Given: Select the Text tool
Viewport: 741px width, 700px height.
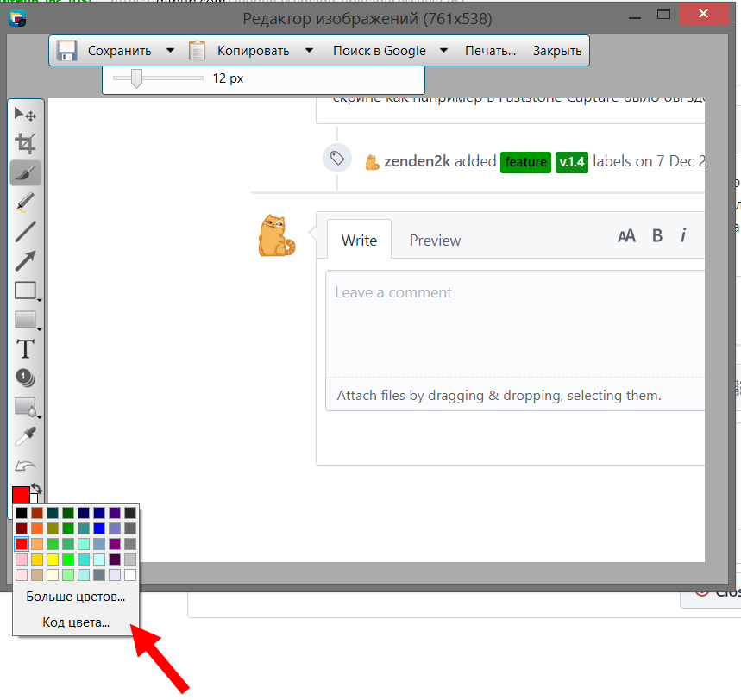Looking at the screenshot, I should [x=25, y=349].
